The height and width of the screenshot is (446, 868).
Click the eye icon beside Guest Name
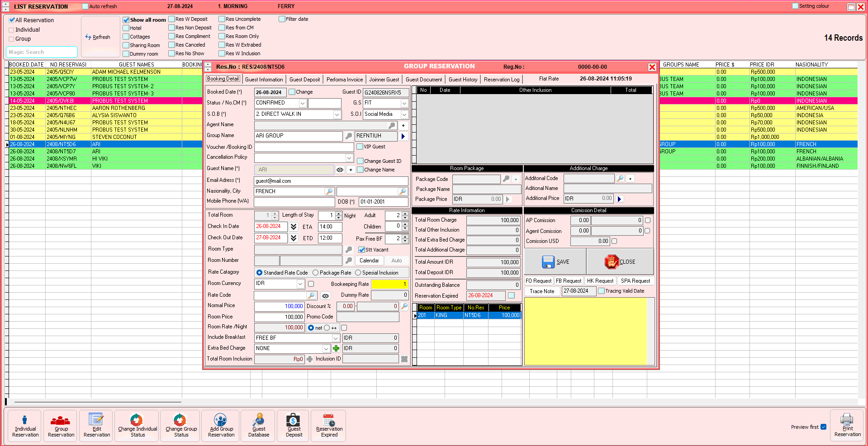tap(340, 170)
